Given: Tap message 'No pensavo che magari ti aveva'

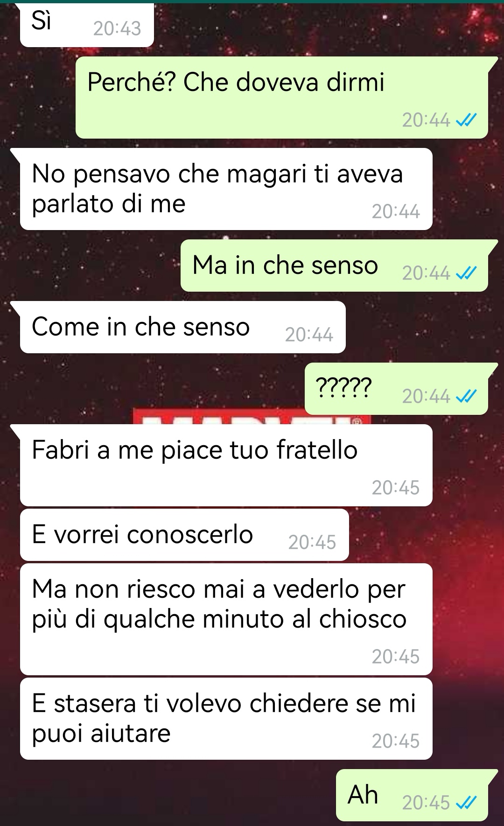Looking at the screenshot, I should (x=226, y=189).
